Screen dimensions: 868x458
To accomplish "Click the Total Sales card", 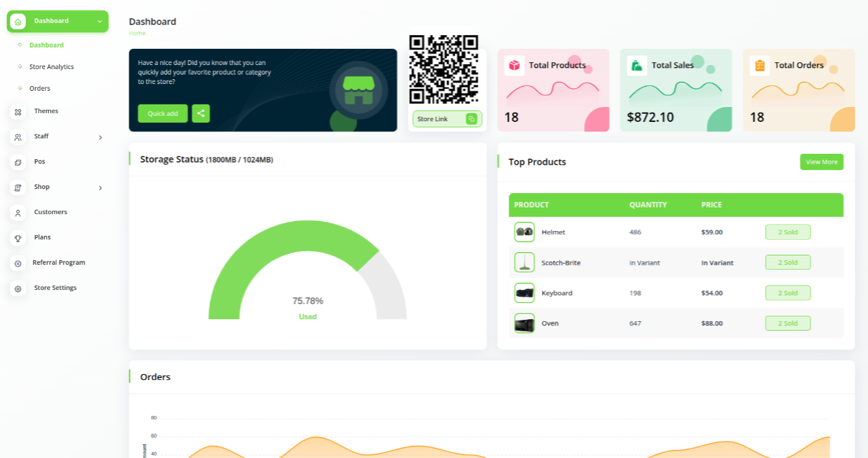I will (x=676, y=90).
